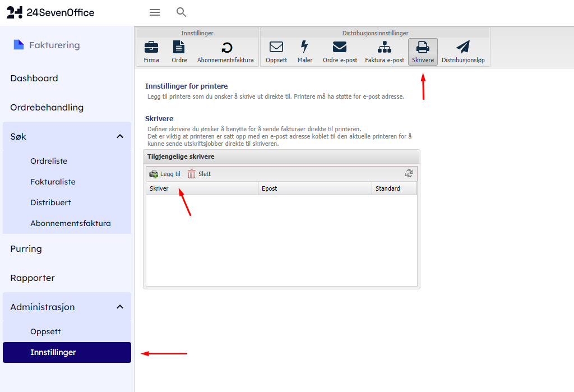Open Distribusjonsløp paper plane icon
Screen dimensions: 574x392
click(463, 48)
